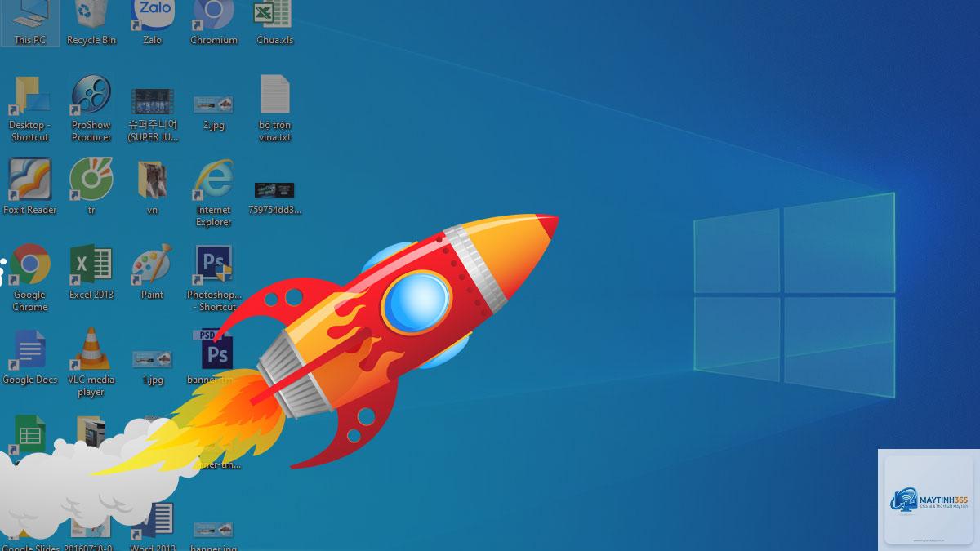The image size is (980, 551).
Task: Open Google Chrome shortcut
Action: point(30,278)
